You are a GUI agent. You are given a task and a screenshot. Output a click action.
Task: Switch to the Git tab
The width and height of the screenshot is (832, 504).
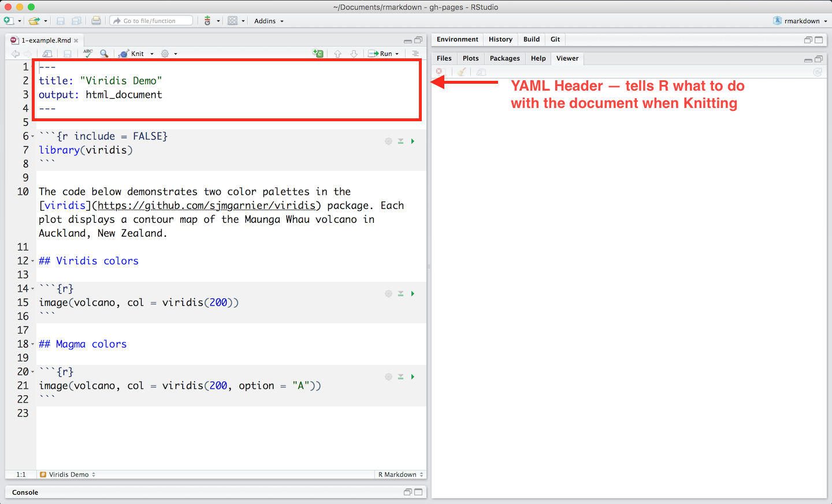tap(555, 39)
